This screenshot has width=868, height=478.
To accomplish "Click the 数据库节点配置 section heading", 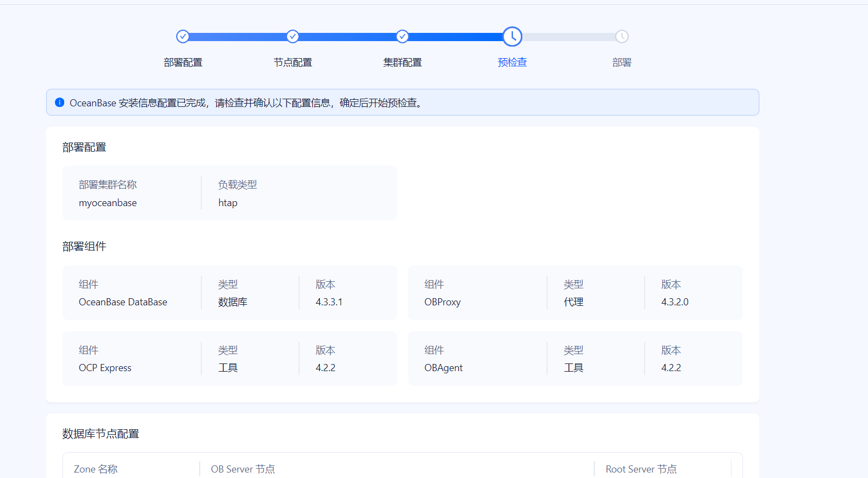I will [x=100, y=434].
